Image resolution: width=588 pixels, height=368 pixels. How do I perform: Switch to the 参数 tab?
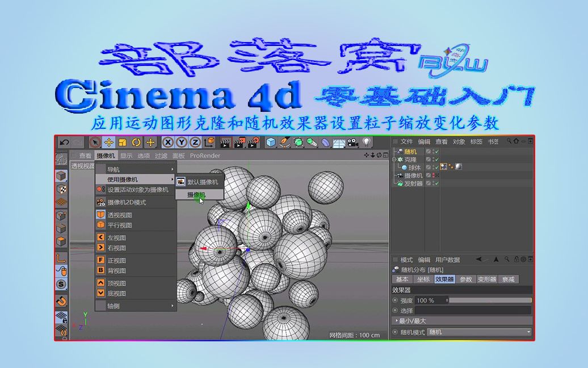pos(466,279)
